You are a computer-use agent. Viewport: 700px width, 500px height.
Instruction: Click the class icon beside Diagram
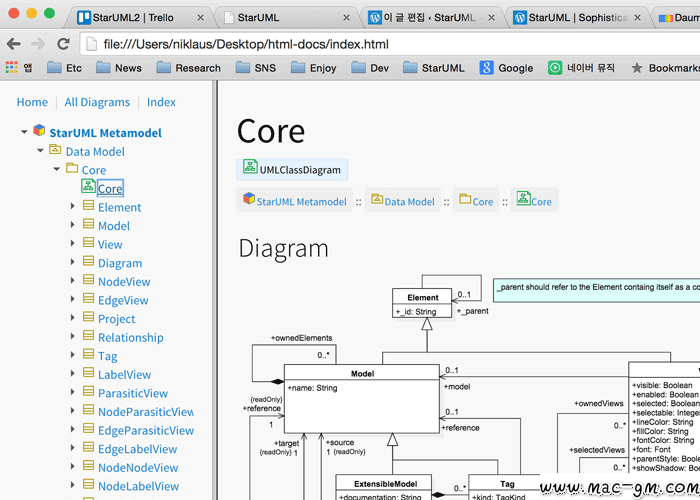(88, 262)
